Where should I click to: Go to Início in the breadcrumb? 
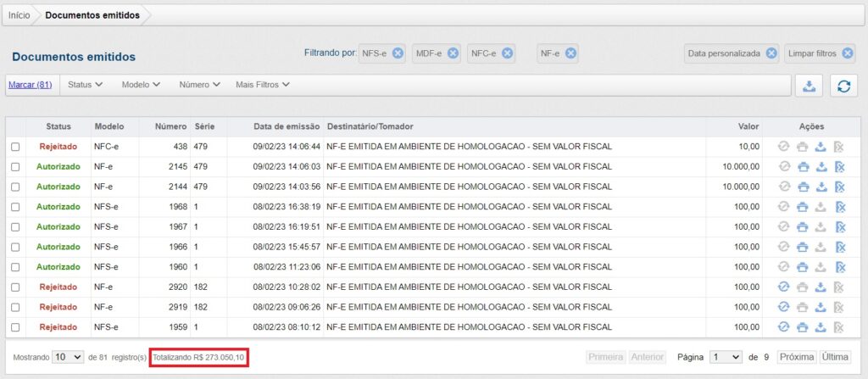click(19, 15)
